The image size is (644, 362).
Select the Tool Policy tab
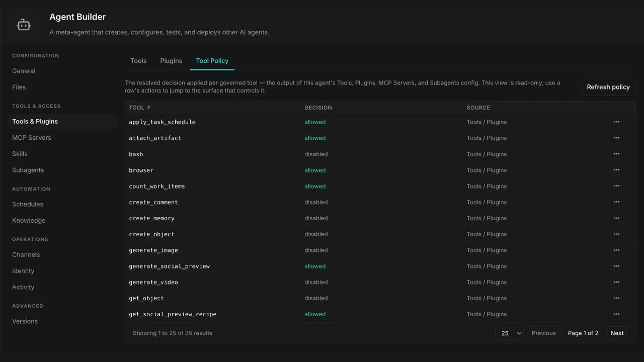pyautogui.click(x=212, y=61)
